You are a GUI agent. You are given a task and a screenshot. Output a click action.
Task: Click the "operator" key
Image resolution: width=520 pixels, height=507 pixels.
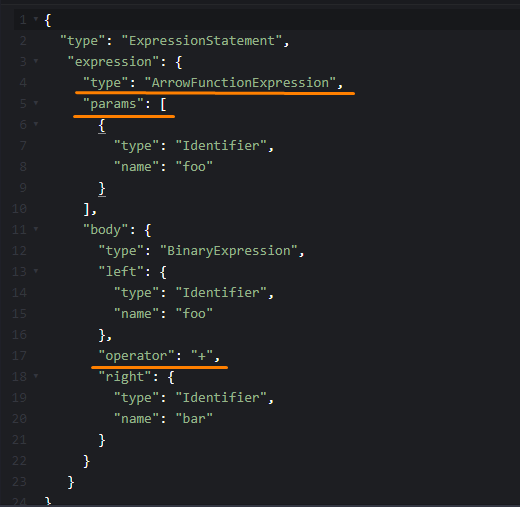136,356
